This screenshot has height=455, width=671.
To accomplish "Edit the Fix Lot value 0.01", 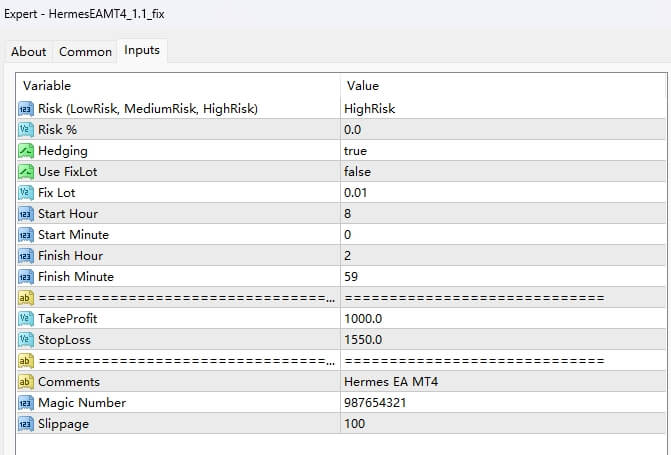I will pyautogui.click(x=503, y=193).
